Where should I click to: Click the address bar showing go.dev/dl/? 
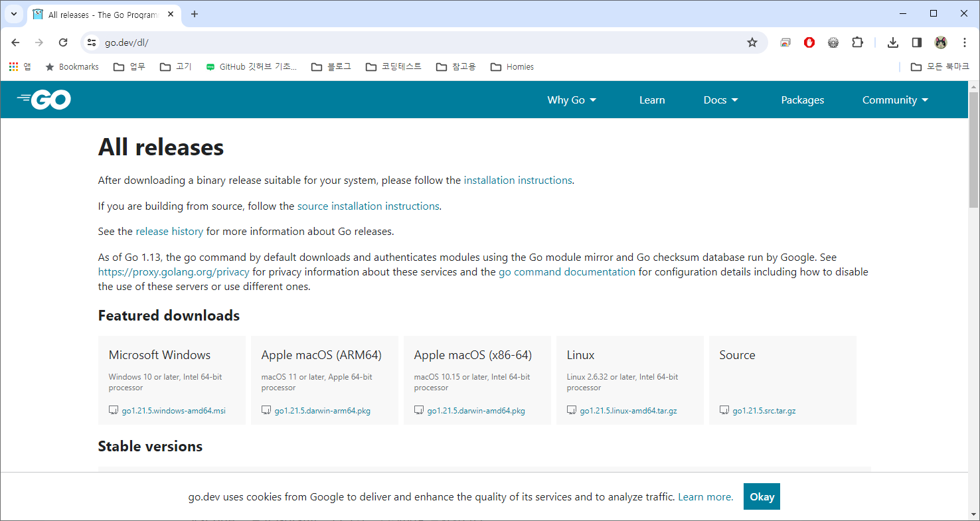(x=424, y=42)
